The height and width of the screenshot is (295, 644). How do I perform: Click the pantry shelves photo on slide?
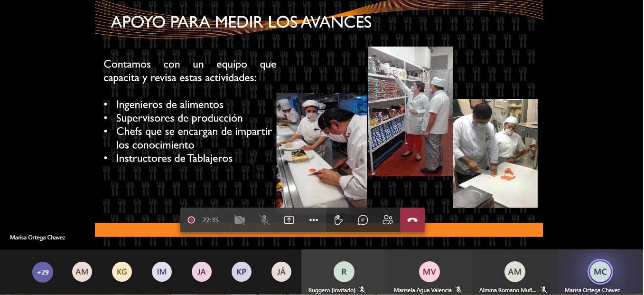coord(411,112)
